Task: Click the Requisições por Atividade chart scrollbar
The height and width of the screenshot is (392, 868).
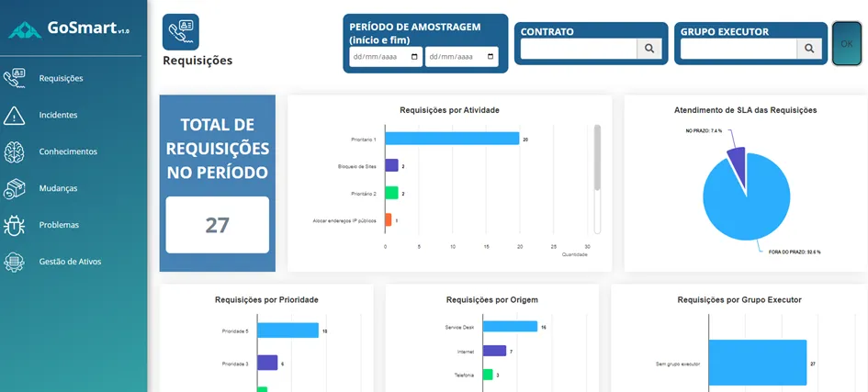Action: click(597, 158)
